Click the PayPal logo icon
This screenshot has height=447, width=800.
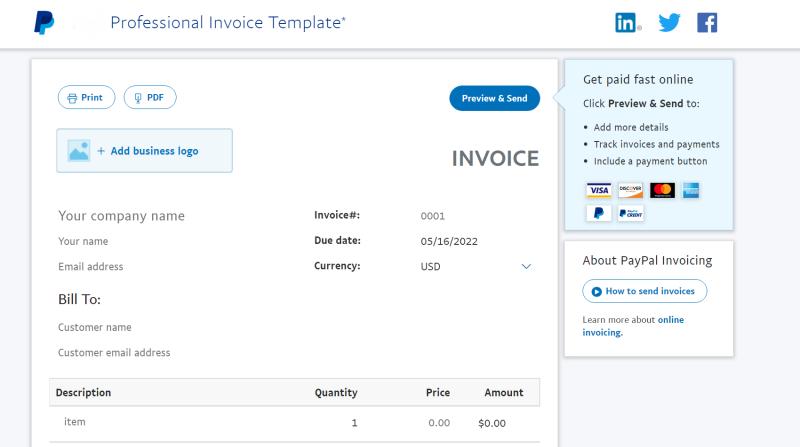point(44,23)
